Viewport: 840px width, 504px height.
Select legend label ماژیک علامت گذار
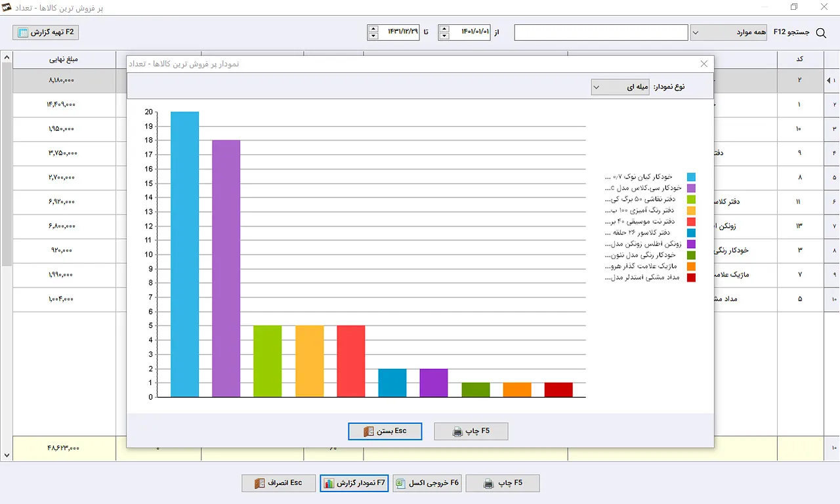[x=641, y=266]
